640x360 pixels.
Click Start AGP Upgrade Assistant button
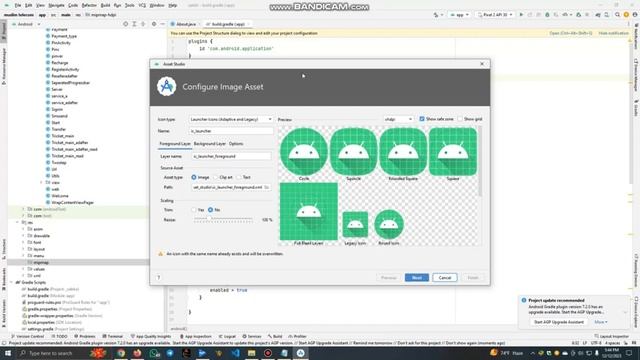pos(559,322)
